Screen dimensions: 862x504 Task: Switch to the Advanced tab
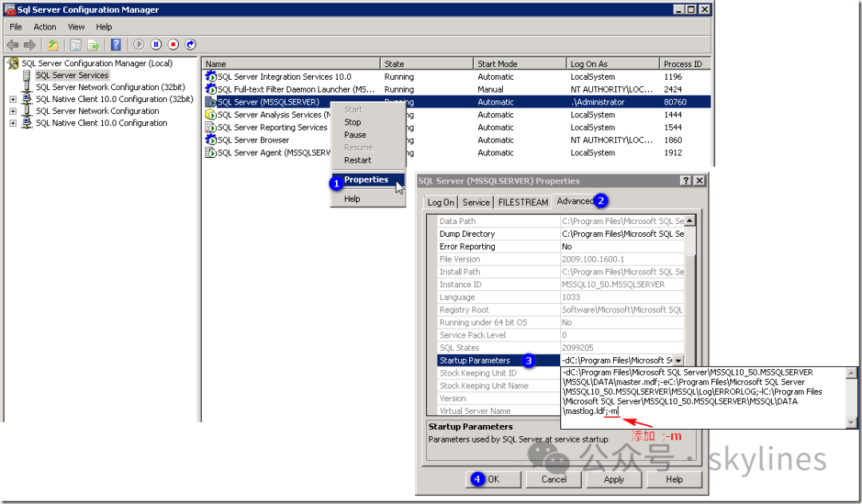point(575,202)
